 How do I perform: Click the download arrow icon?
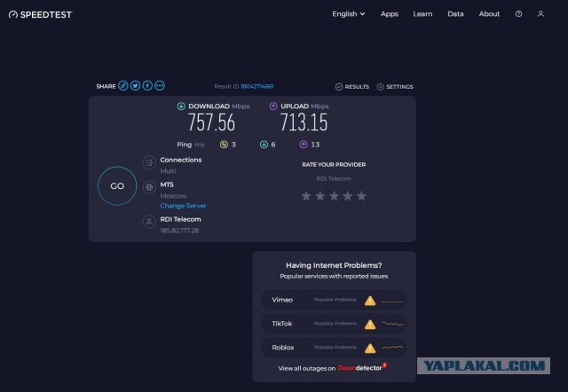pos(181,106)
